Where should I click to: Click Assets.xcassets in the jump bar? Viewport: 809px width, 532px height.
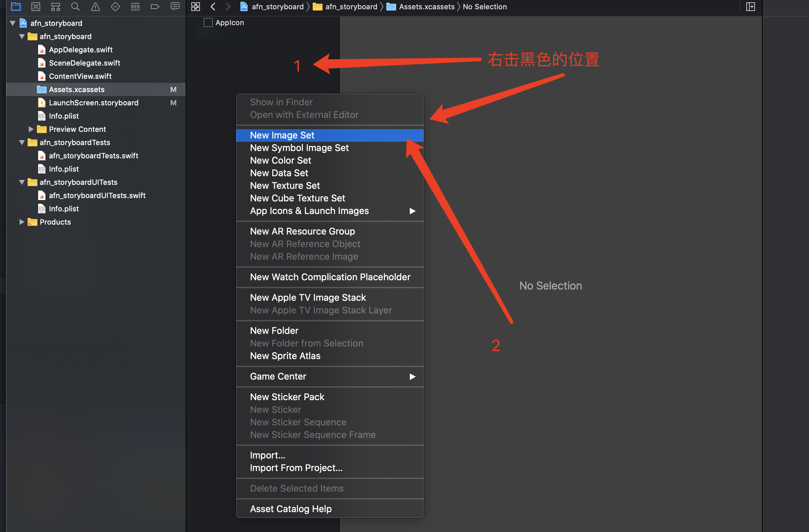(420, 6)
